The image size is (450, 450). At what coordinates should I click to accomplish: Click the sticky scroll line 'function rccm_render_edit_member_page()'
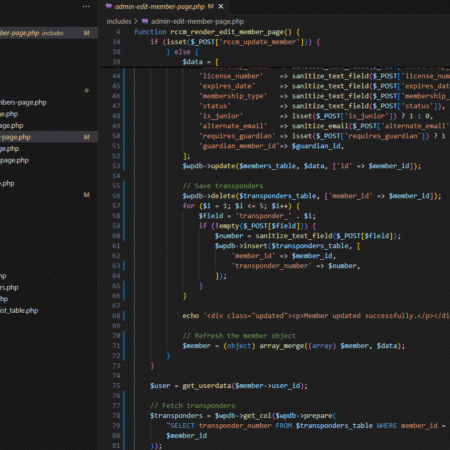coord(217,32)
